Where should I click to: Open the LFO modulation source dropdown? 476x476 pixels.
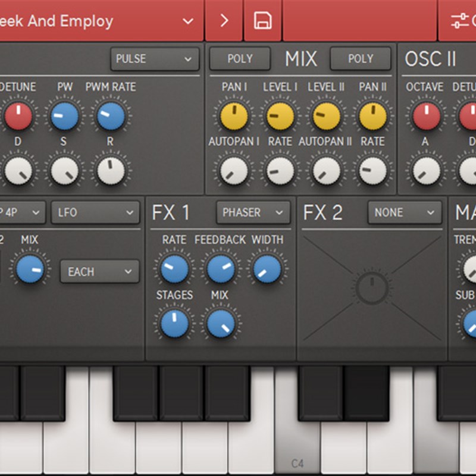[x=95, y=212]
